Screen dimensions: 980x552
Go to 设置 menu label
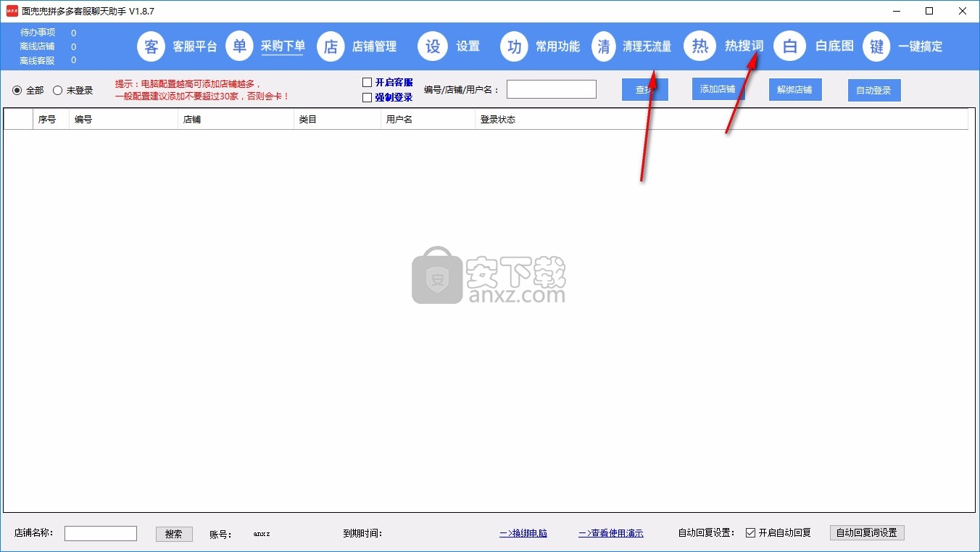(468, 46)
